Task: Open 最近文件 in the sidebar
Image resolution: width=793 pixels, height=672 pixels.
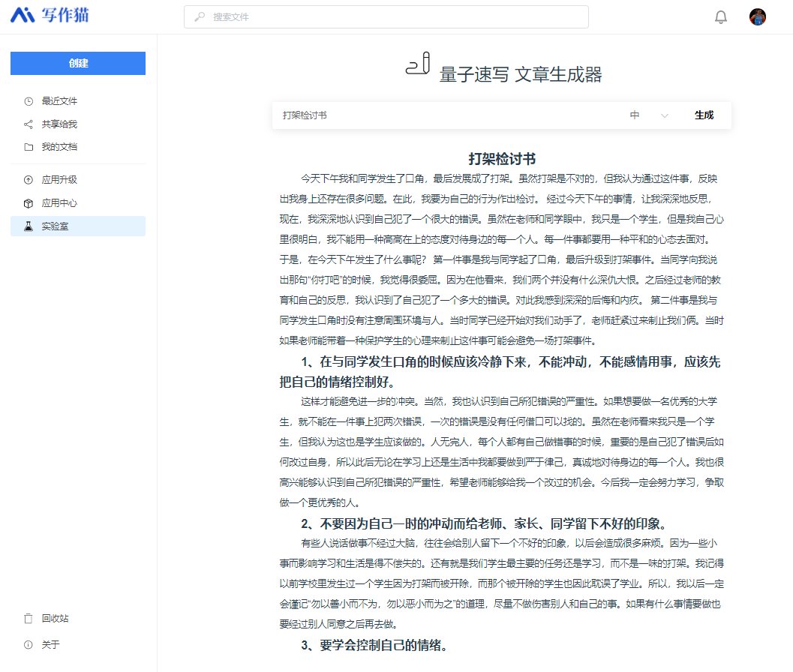Action: tap(59, 101)
